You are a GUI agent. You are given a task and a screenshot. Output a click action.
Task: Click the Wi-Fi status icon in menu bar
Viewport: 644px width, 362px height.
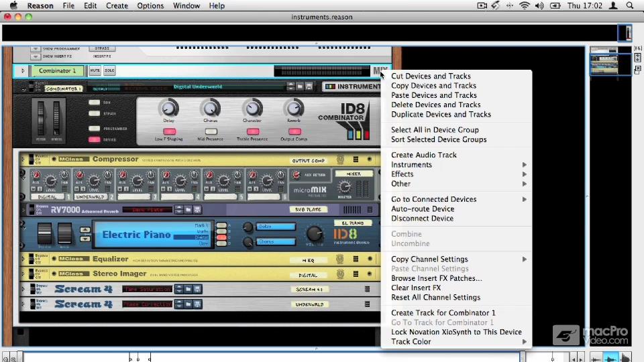525,6
